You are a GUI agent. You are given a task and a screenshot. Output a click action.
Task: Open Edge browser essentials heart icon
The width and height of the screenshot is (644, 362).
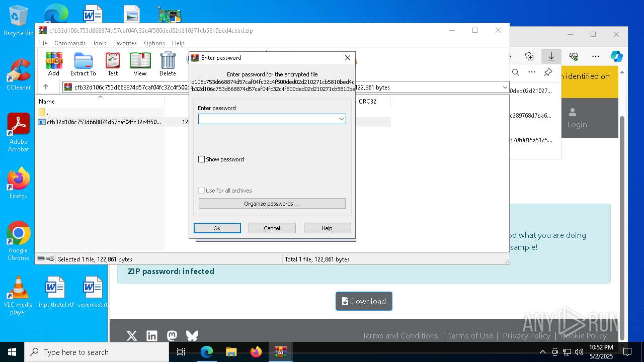click(x=574, y=56)
